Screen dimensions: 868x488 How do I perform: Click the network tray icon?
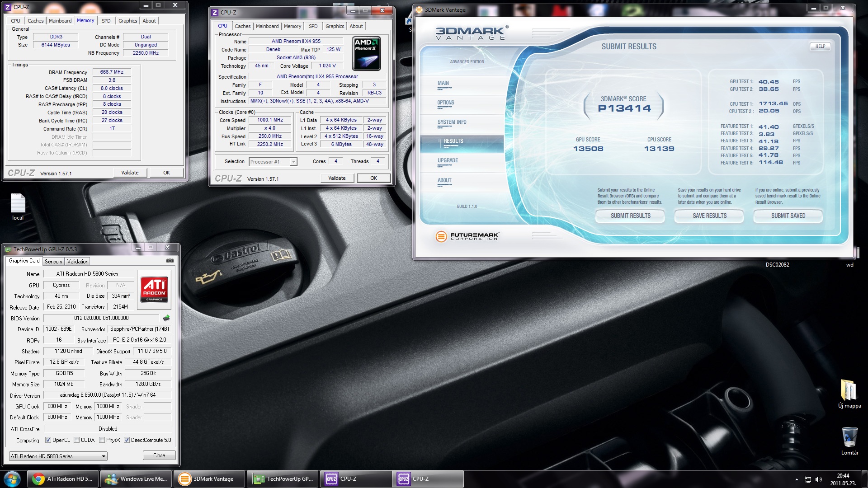tap(808, 479)
